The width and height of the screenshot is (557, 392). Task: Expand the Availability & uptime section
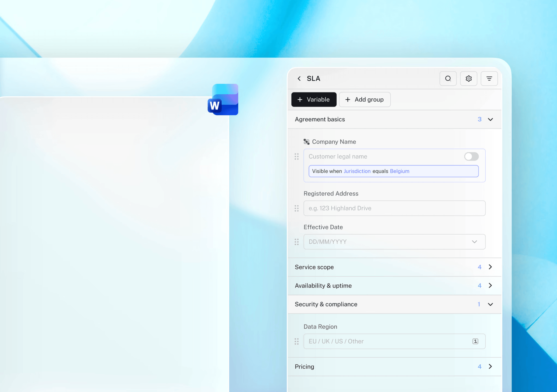[x=490, y=286]
